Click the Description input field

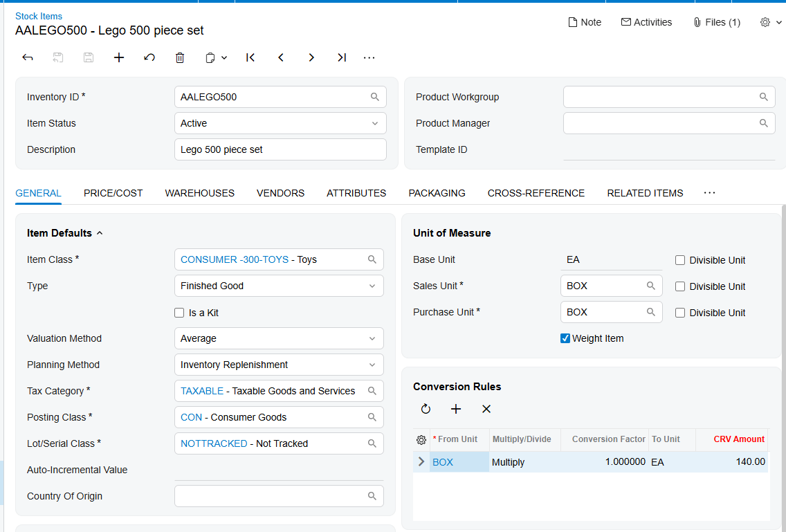(x=280, y=149)
